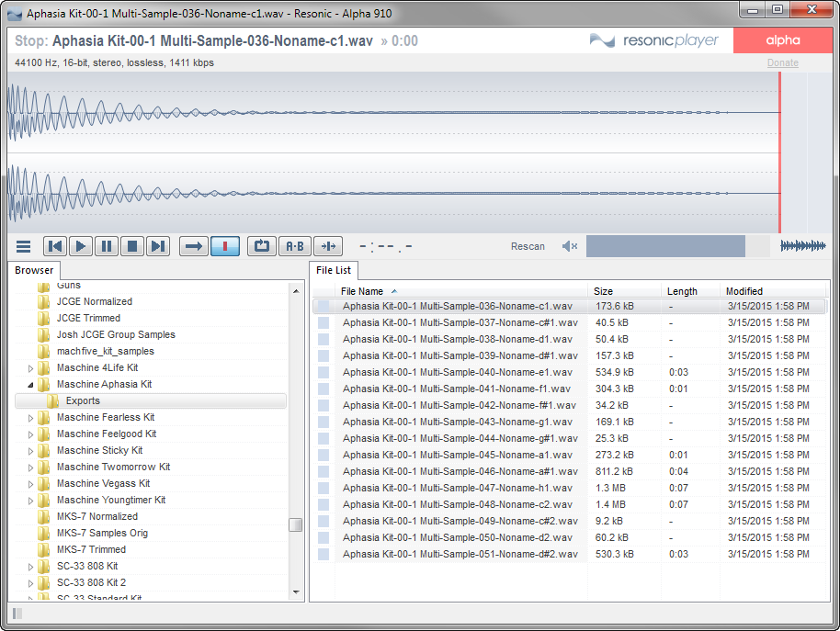This screenshot has height=631, width=840.
Task: Expand the Maschine Vegass Kit folder
Action: (x=30, y=484)
